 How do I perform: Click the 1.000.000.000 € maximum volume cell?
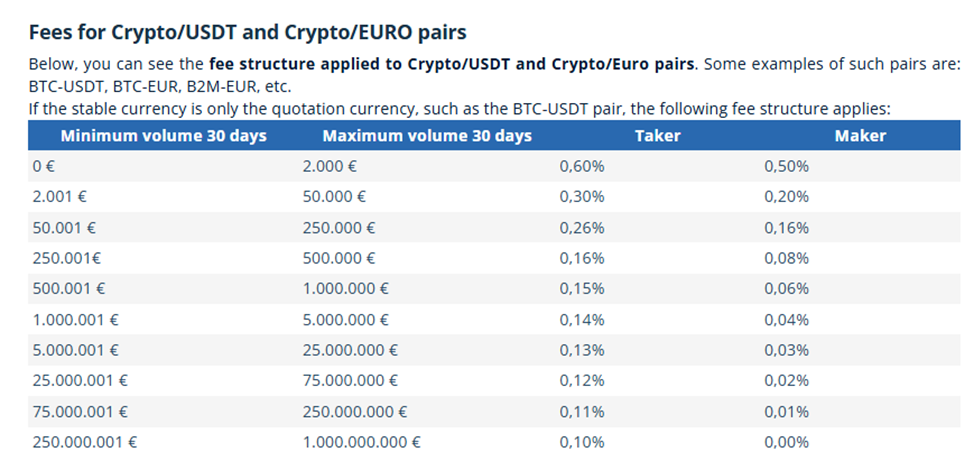(x=361, y=442)
